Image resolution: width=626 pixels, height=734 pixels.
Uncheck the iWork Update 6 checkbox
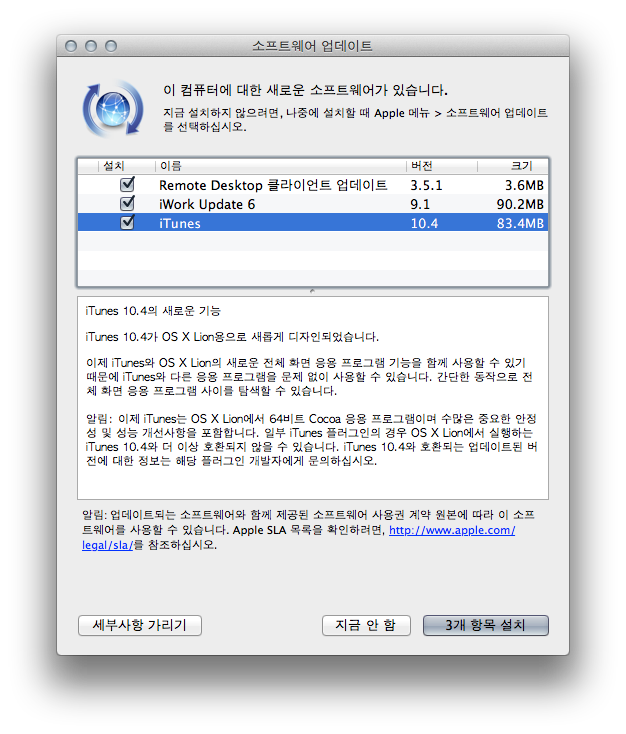click(127, 204)
